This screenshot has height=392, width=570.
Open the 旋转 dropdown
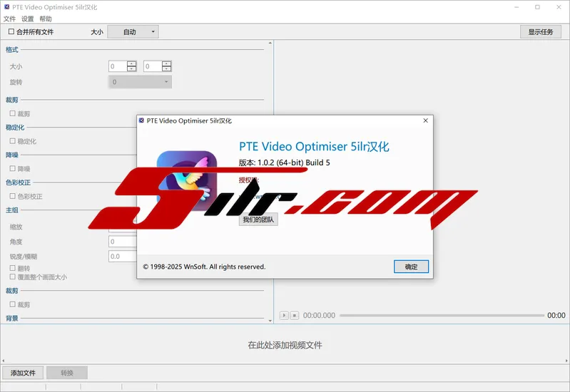[x=140, y=82]
